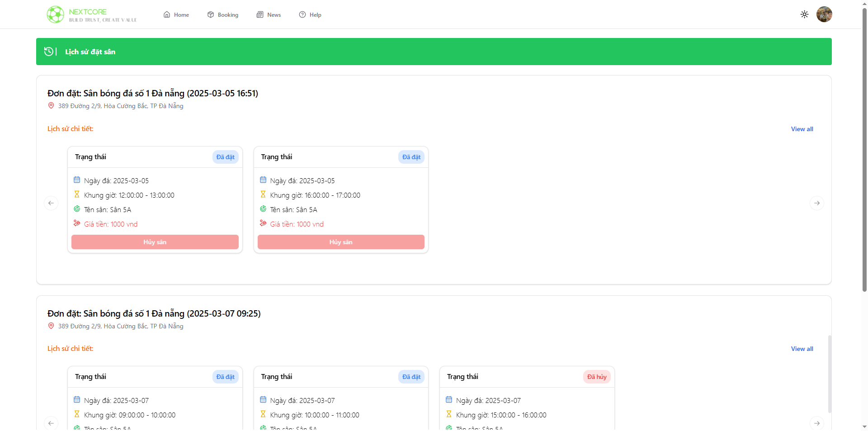Image resolution: width=868 pixels, height=431 pixels.
Task: Click next arrow on second order carousel
Action: [x=816, y=423]
